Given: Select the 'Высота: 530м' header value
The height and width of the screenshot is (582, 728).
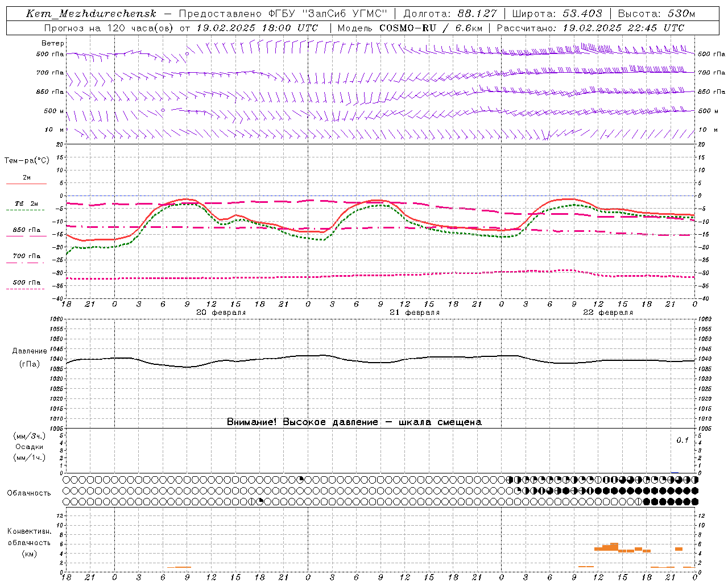Looking at the screenshot, I should (656, 14).
